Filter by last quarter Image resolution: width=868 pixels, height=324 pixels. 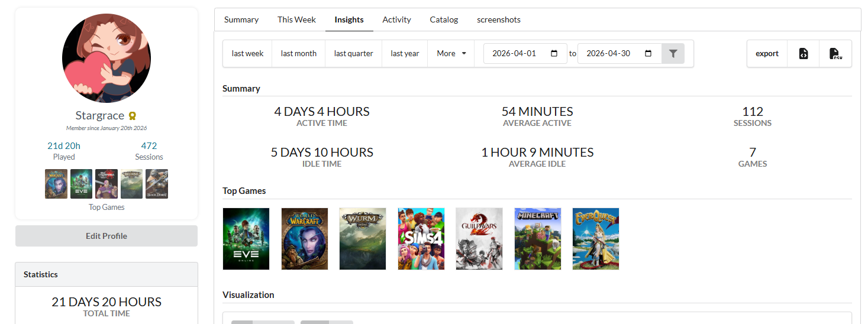[353, 53]
